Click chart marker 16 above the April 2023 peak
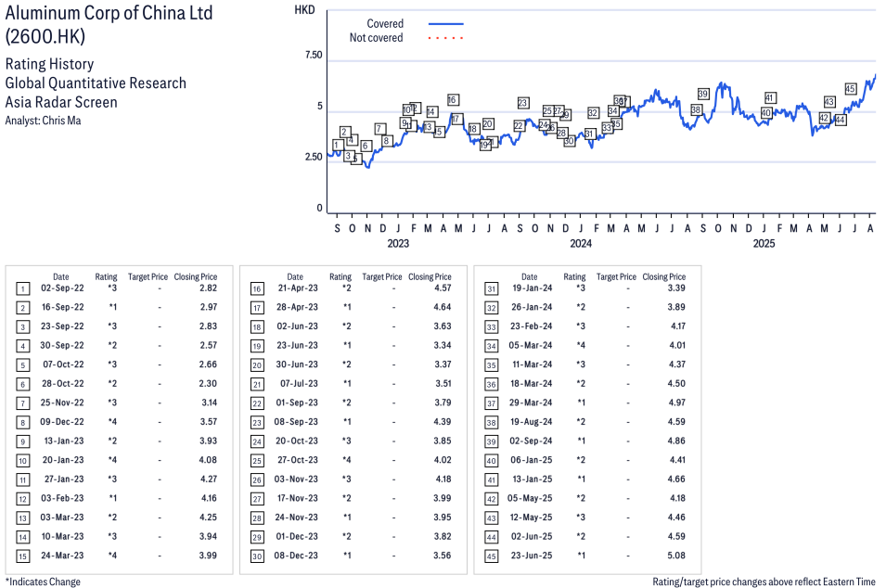This screenshot has width=886, height=588. [452, 100]
